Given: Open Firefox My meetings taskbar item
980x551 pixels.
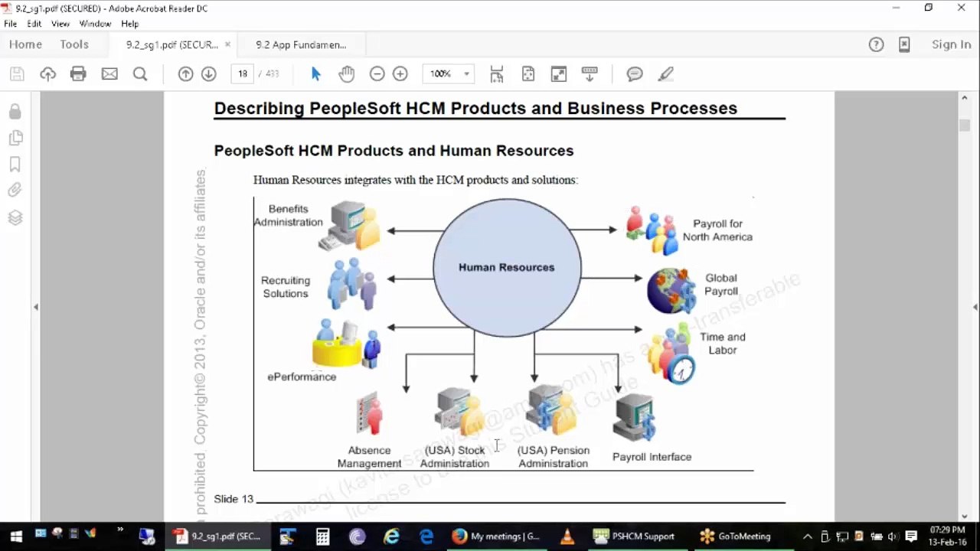Looking at the screenshot, I should [x=495, y=536].
